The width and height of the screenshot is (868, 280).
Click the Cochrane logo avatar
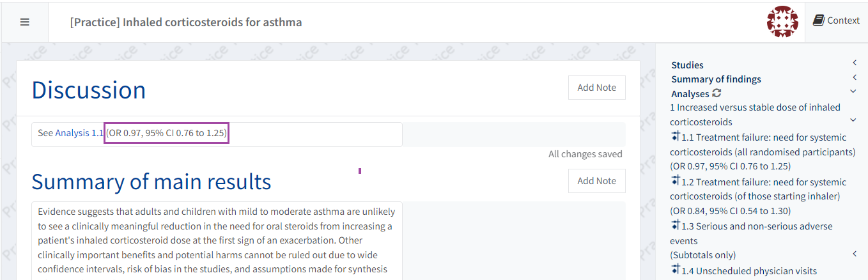pyautogui.click(x=782, y=22)
